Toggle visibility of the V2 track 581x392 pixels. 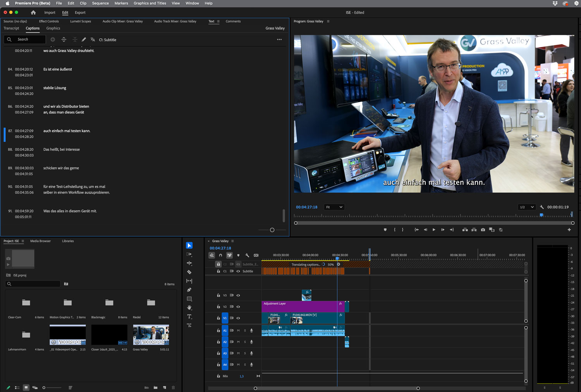[238, 307]
